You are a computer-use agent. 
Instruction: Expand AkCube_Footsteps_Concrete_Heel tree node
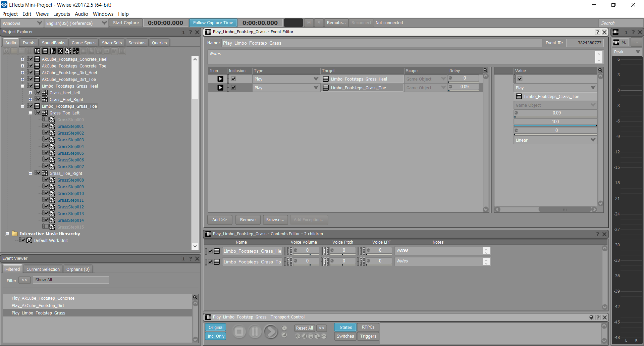(x=22, y=59)
